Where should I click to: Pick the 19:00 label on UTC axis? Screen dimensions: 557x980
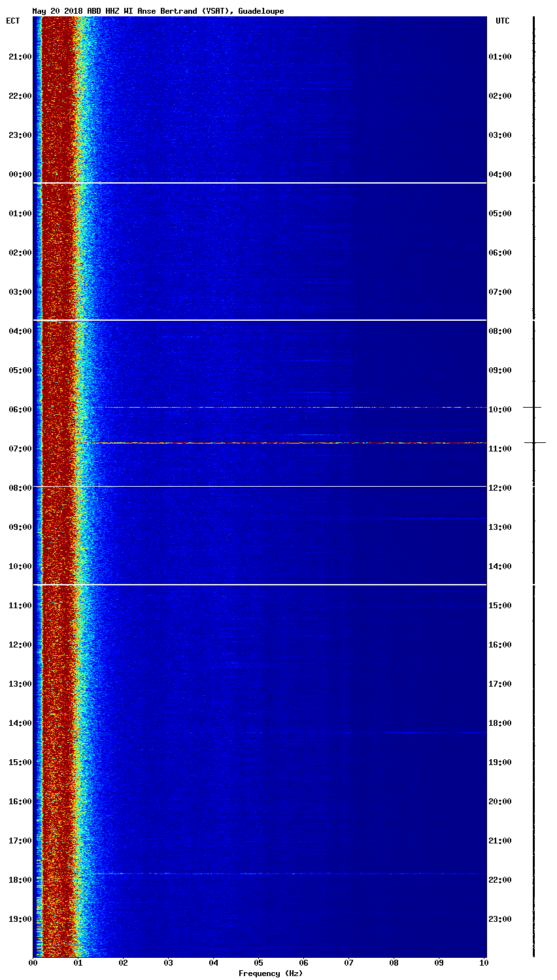point(500,762)
